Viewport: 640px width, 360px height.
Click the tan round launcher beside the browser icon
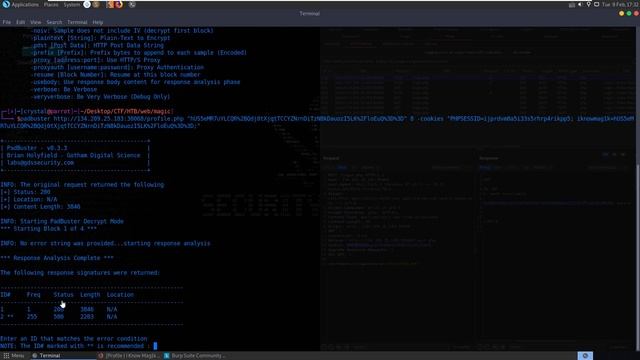96,4
